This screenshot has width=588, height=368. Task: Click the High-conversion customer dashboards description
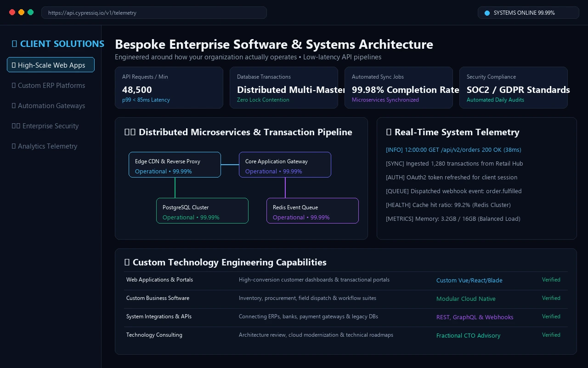point(314,280)
